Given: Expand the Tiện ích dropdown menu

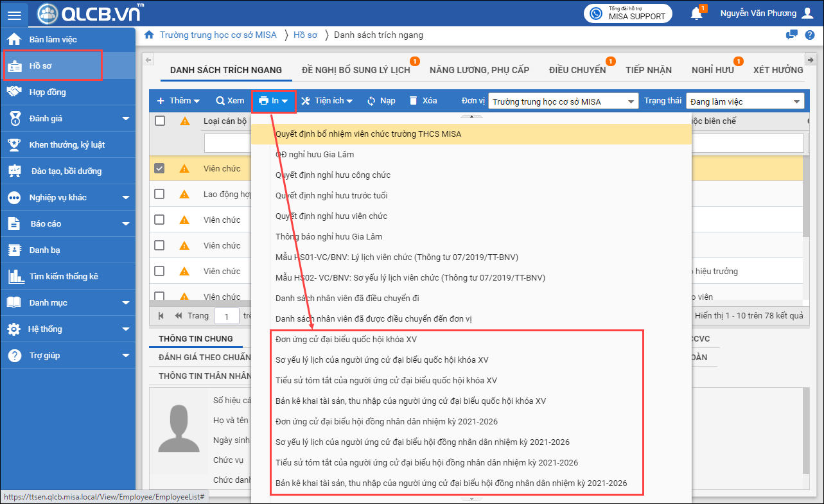Looking at the screenshot, I should point(327,101).
